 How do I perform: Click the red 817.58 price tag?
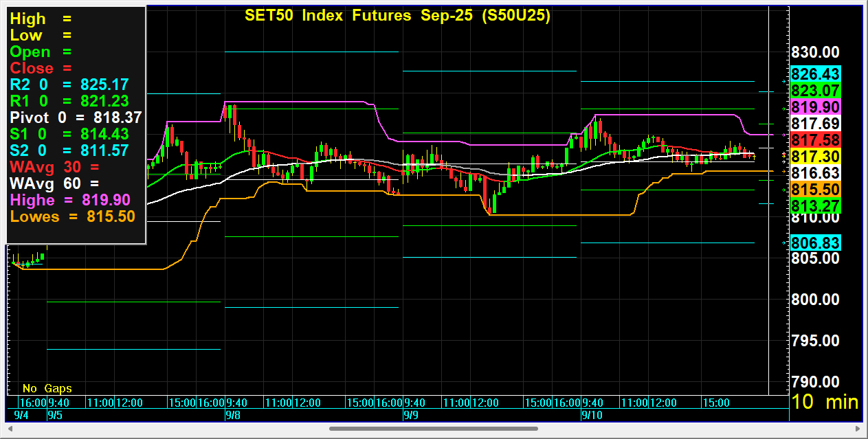(x=816, y=140)
